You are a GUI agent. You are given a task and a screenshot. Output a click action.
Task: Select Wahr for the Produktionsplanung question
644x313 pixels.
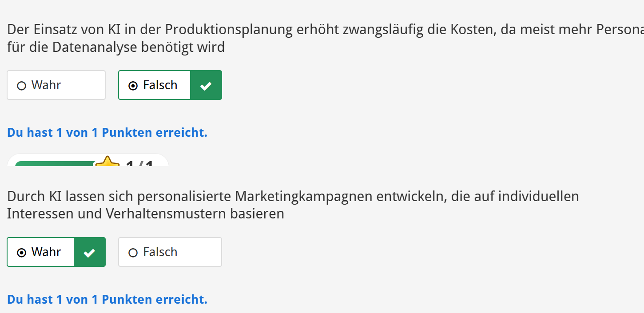click(56, 85)
